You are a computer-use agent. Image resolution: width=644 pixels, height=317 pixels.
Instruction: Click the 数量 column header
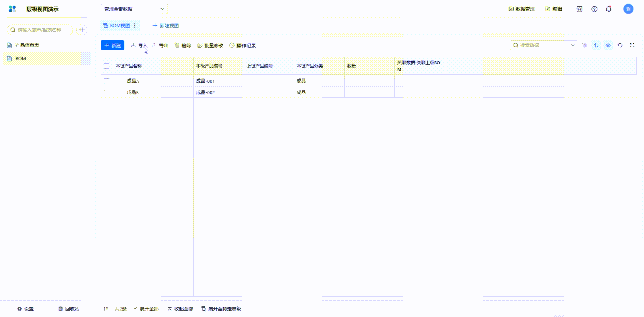pyautogui.click(x=369, y=66)
